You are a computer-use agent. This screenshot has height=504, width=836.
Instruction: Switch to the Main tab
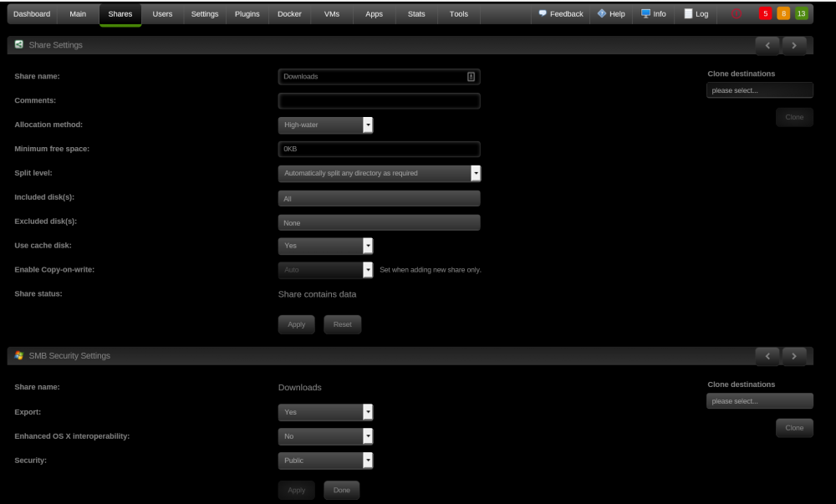click(x=78, y=14)
